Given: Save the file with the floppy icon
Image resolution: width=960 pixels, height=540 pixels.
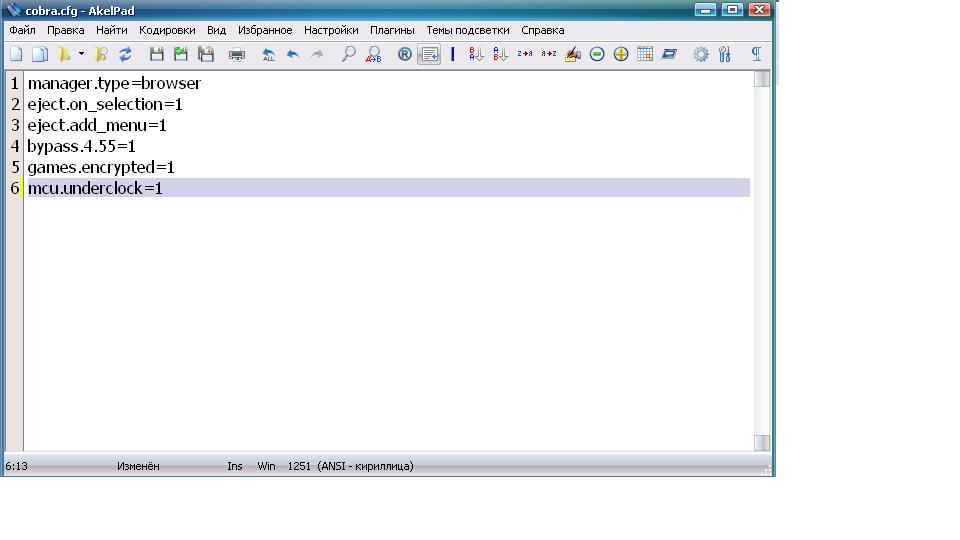Looking at the screenshot, I should (x=157, y=54).
